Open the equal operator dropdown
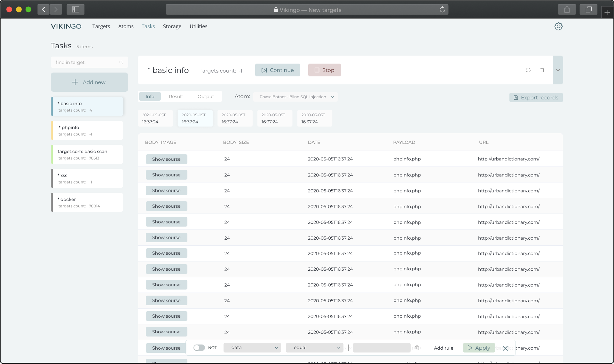This screenshot has width=614, height=364. pos(314,348)
